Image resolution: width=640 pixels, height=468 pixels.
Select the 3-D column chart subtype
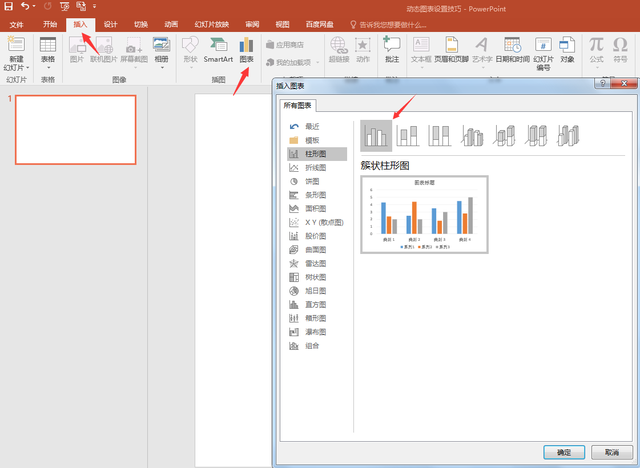tap(568, 136)
